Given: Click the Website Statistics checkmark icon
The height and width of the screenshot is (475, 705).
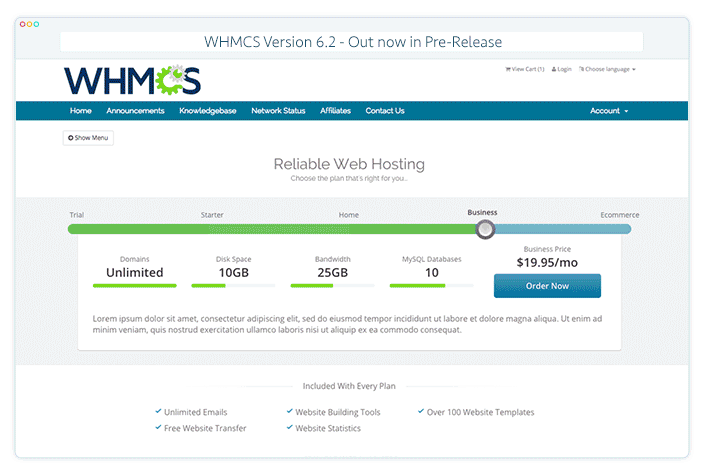Looking at the screenshot, I should [x=288, y=427].
